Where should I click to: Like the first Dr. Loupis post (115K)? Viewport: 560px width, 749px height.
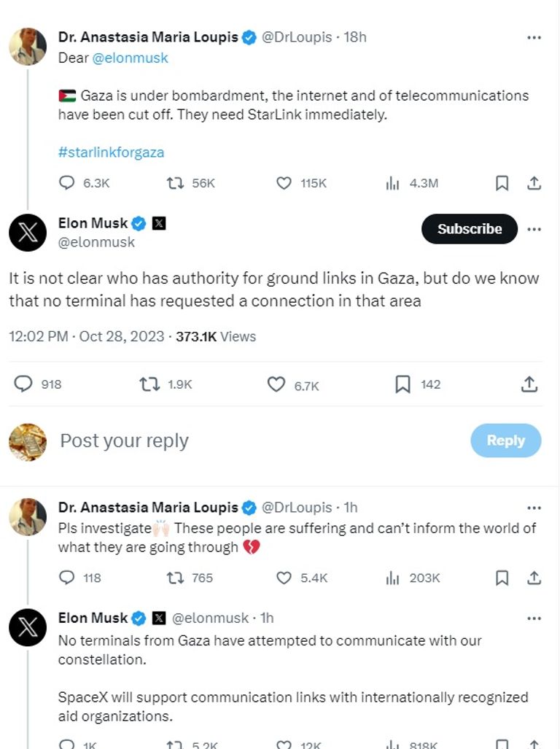click(x=284, y=183)
